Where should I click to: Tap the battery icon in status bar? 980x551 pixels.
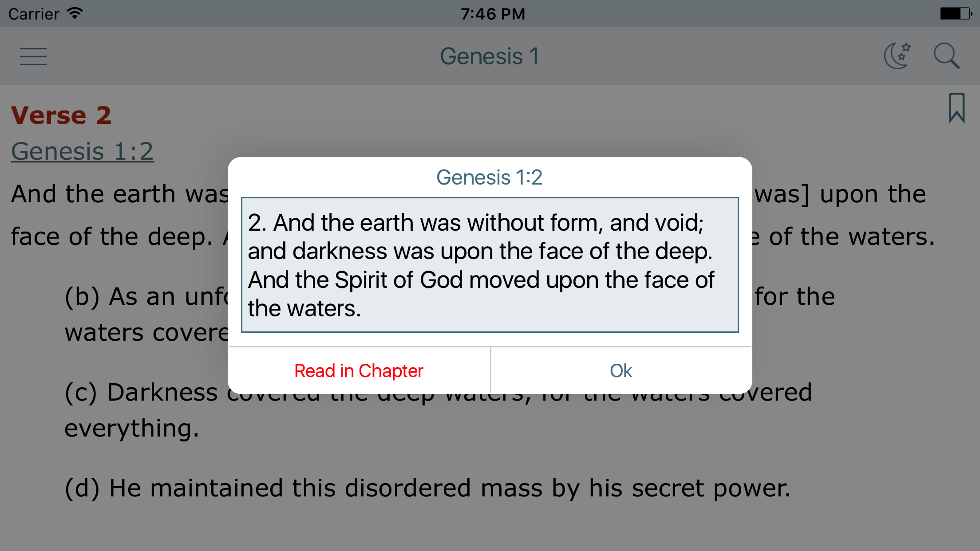click(x=956, y=14)
